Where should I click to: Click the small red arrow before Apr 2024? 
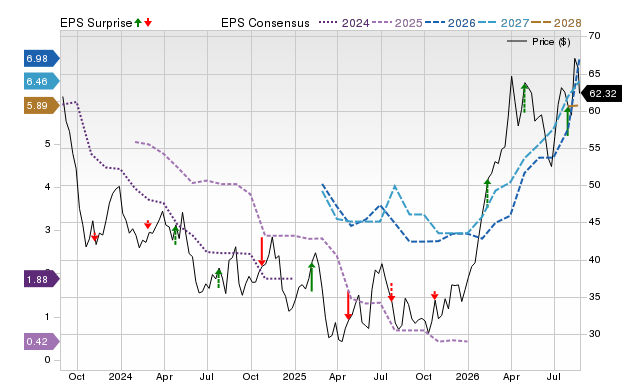click(148, 224)
